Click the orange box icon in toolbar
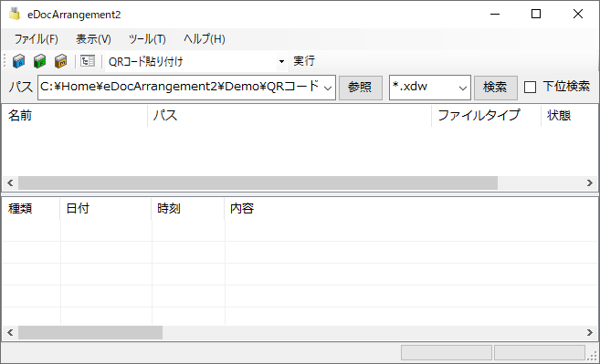 (x=60, y=61)
